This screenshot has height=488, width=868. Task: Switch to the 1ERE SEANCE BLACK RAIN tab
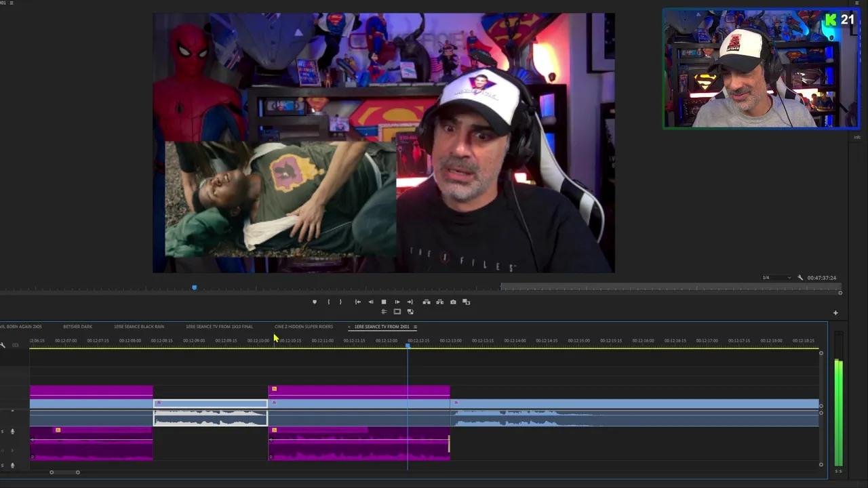point(139,326)
